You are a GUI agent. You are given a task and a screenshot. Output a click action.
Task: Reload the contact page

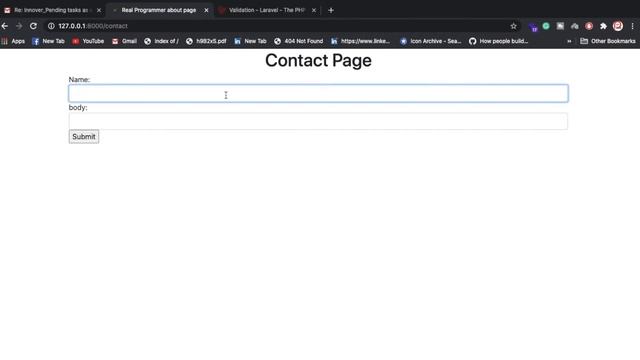coord(33,26)
